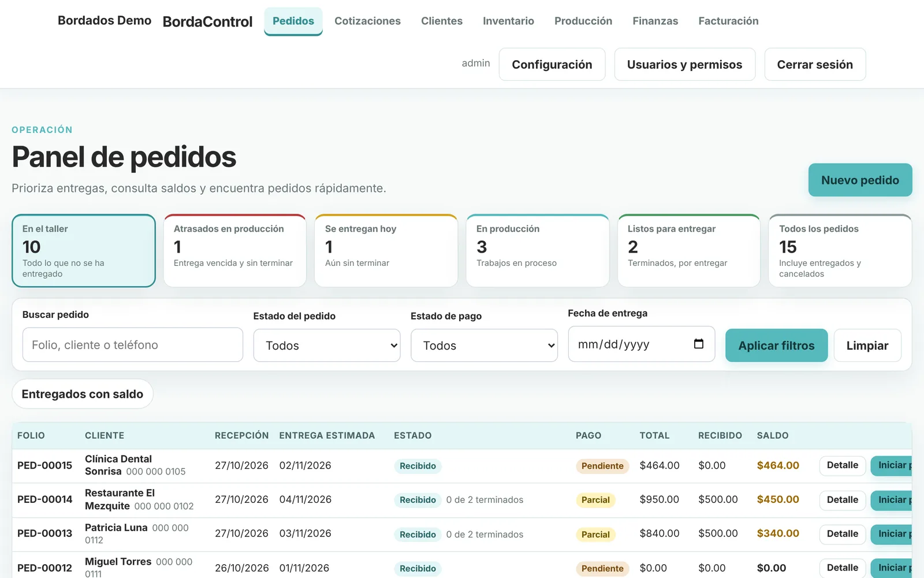Screen dimensions: 924x578
Task: Open Detalle for PED-00013
Action: tap(843, 533)
